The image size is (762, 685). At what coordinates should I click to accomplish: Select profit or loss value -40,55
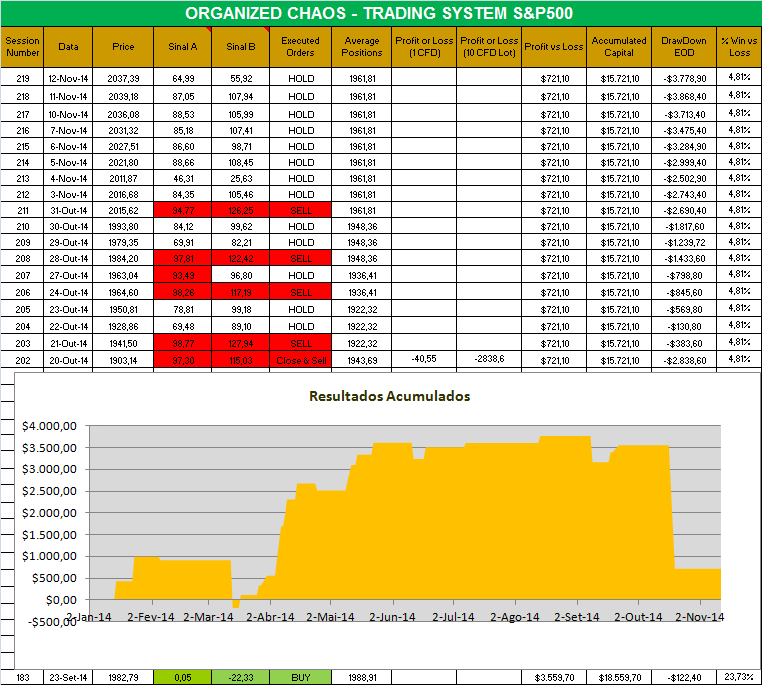424,359
